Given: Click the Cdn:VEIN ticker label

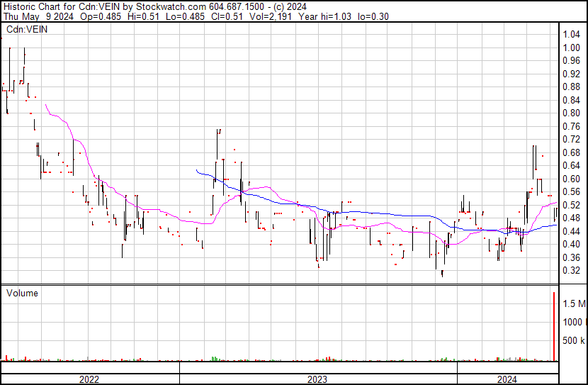Looking at the screenshot, I should (x=26, y=30).
